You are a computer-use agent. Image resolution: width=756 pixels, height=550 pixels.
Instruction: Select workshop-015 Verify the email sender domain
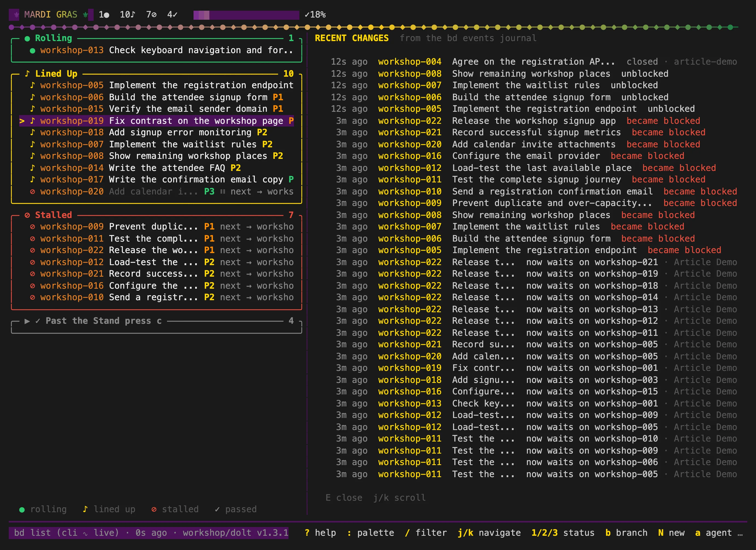click(157, 109)
